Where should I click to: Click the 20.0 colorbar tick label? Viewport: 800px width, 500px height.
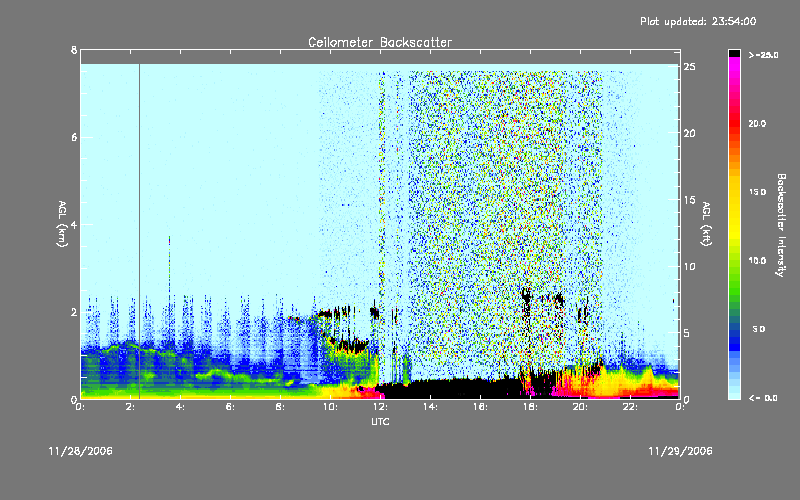coord(757,123)
